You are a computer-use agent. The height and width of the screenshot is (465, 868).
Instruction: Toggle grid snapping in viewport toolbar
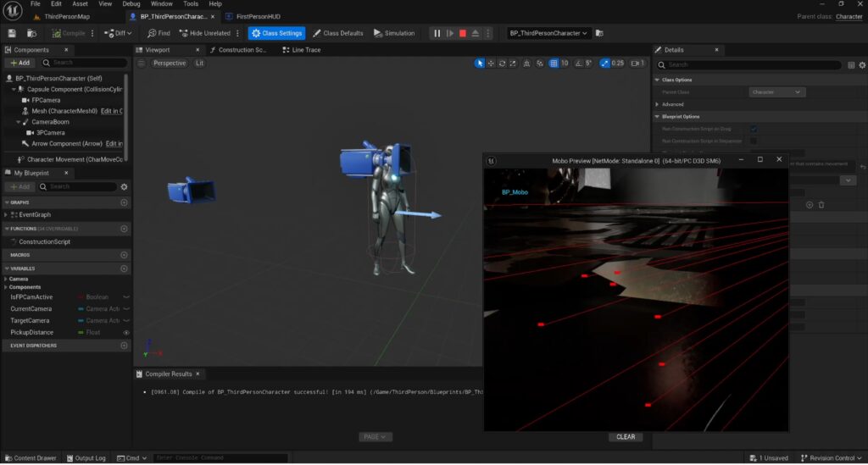(x=554, y=63)
